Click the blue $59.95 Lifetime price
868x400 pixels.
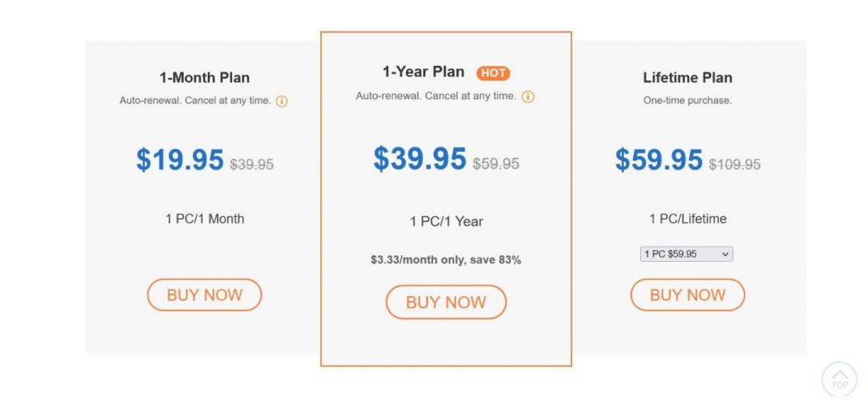point(659,159)
